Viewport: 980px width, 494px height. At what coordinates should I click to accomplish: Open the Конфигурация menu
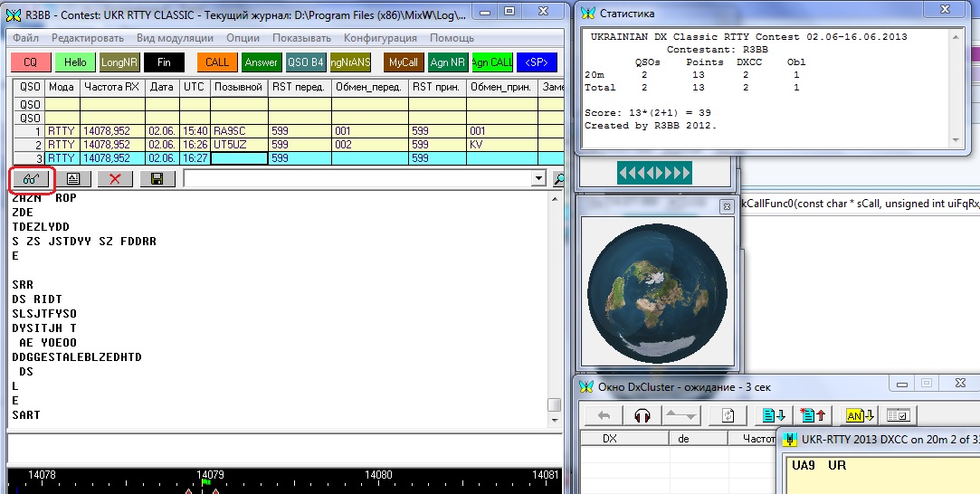[x=380, y=38]
